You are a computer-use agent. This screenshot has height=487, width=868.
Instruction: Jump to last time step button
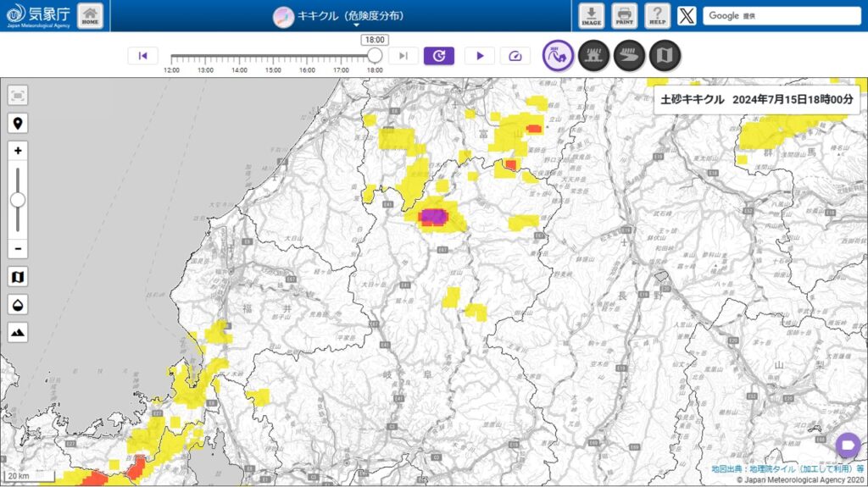point(403,56)
